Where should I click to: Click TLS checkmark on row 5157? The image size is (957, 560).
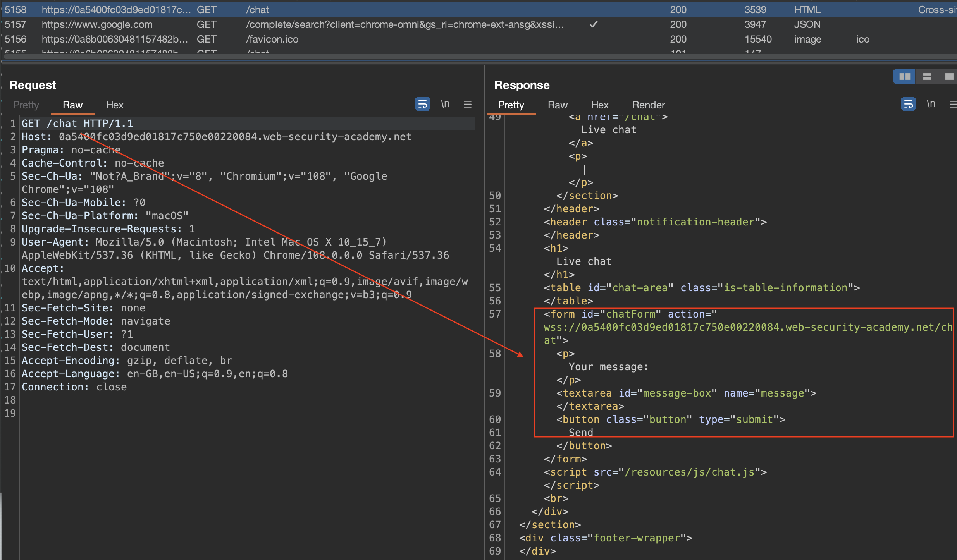[x=593, y=24]
